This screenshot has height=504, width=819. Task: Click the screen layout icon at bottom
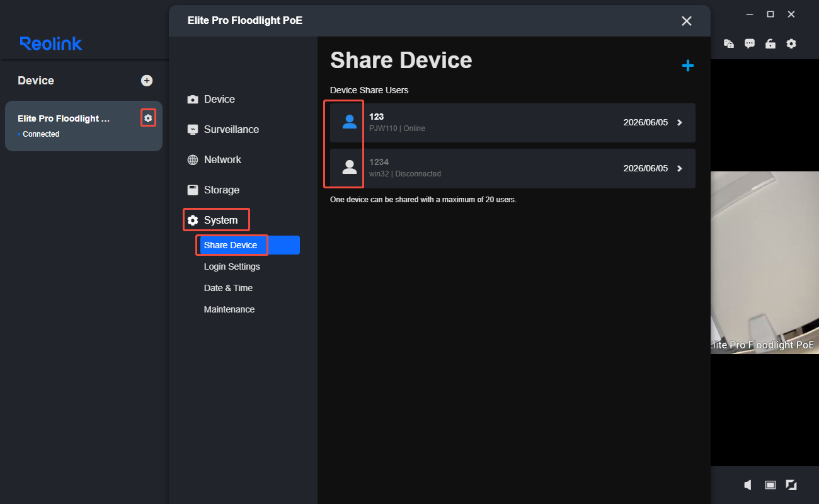click(x=770, y=484)
